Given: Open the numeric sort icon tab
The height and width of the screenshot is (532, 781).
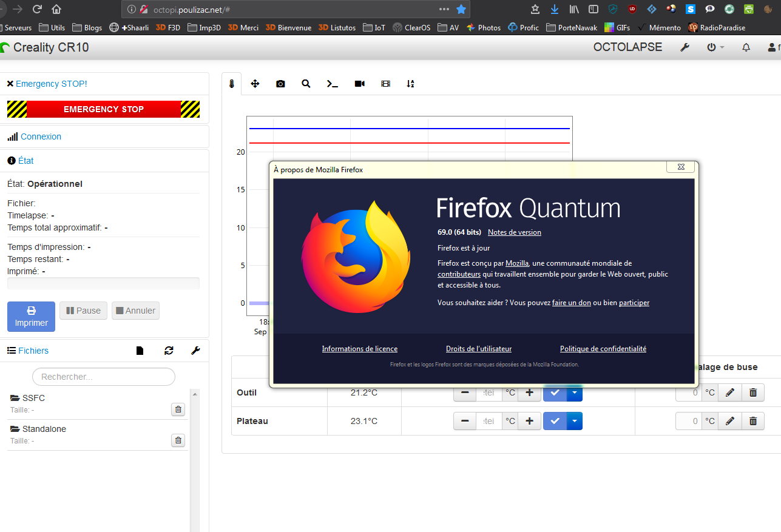Looking at the screenshot, I should 411,84.
